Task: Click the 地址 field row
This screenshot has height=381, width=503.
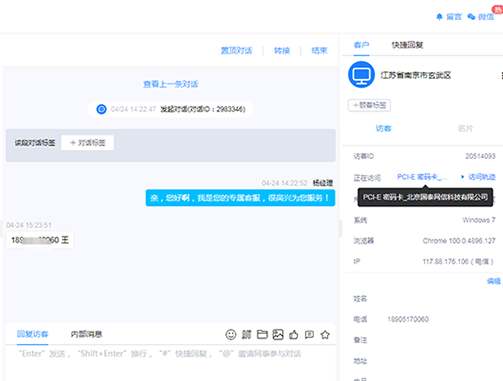Action: 423,361
